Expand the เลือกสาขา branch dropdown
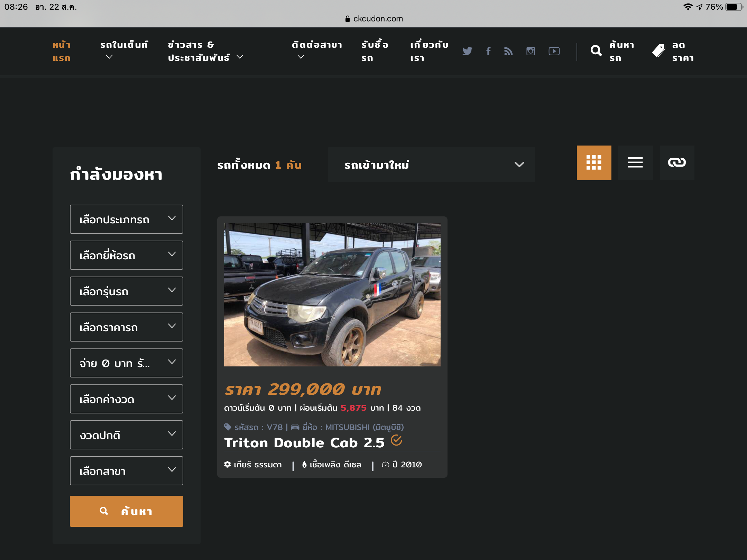This screenshot has height=560, width=747. tap(126, 471)
